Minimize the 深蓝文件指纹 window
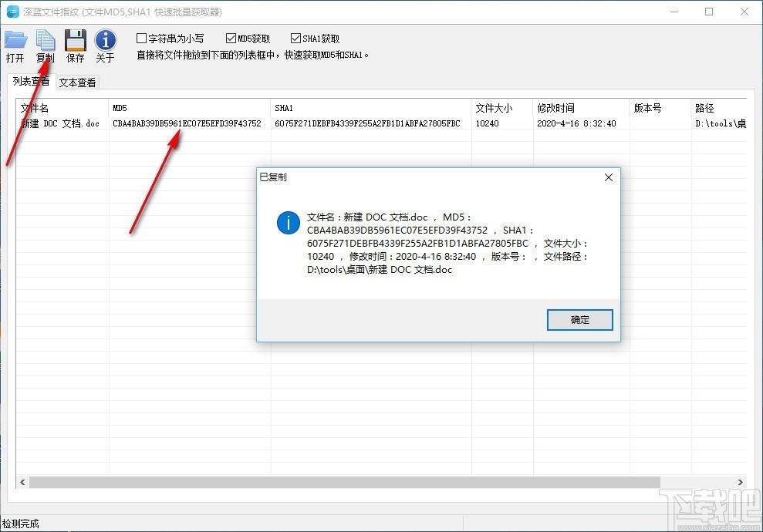This screenshot has width=763, height=532. pos(674,12)
